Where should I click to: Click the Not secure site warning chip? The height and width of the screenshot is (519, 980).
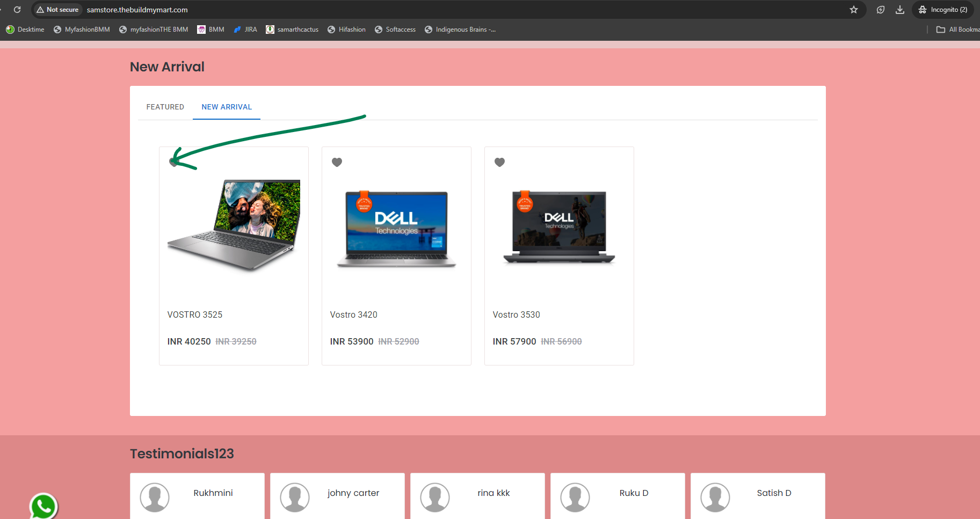point(57,10)
